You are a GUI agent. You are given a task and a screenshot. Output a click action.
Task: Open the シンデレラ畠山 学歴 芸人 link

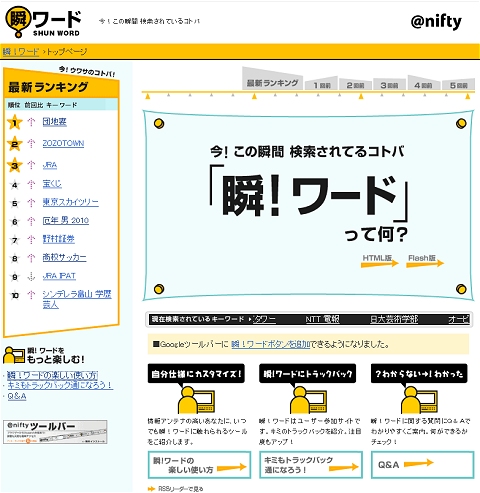pos(77,299)
